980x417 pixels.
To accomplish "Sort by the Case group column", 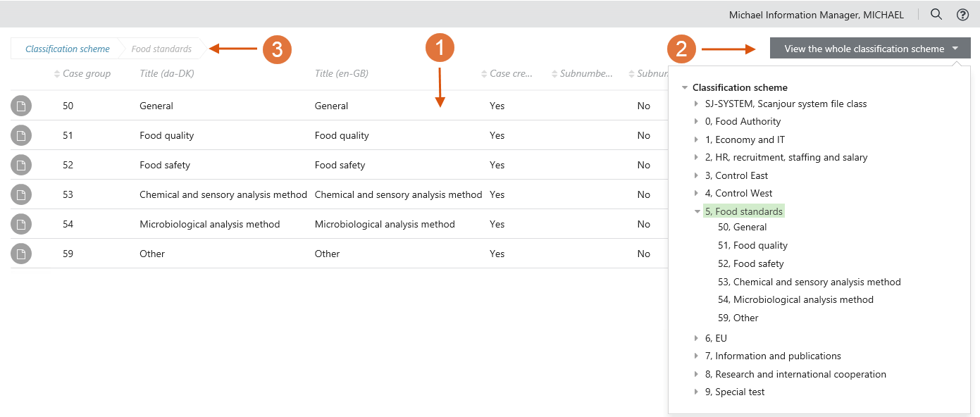I will (86, 74).
